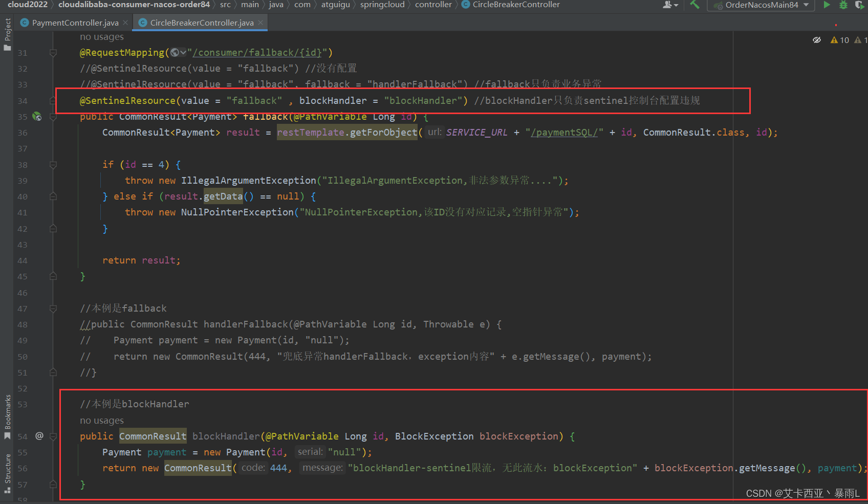Click the getData call on line 40
This screenshot has width=868, height=504.
pos(223,196)
